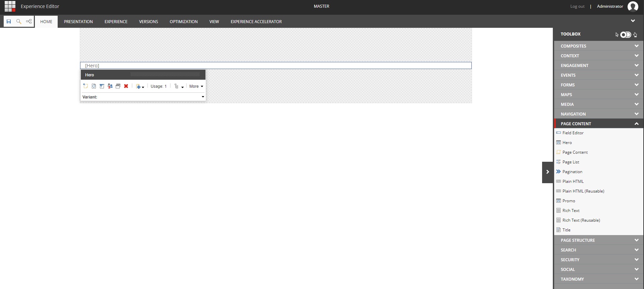
Task: Click the Log out link
Action: tap(577, 6)
